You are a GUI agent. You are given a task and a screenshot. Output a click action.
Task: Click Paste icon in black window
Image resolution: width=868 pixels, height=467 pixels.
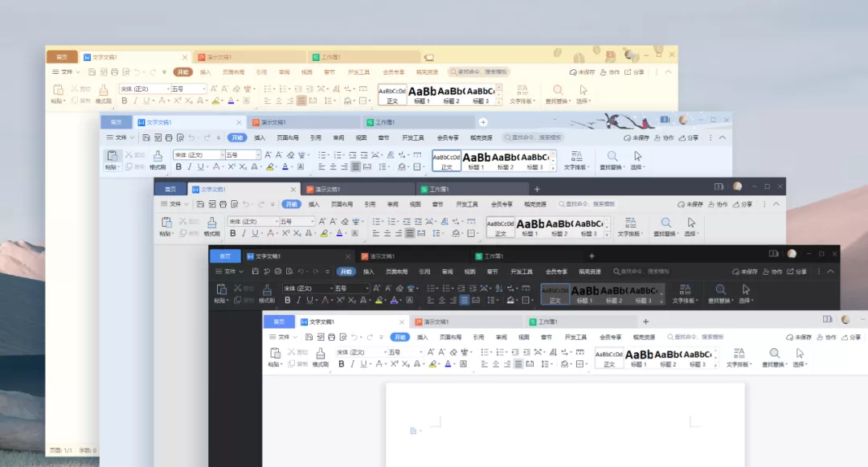tap(221, 289)
